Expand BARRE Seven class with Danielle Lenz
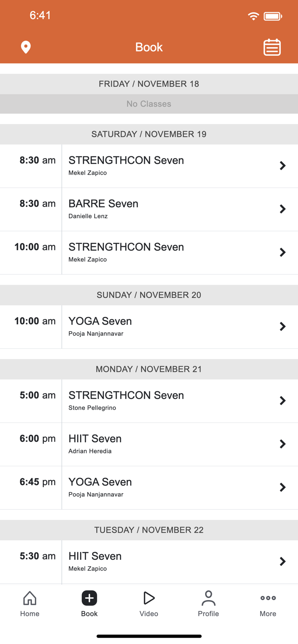 [x=149, y=209]
